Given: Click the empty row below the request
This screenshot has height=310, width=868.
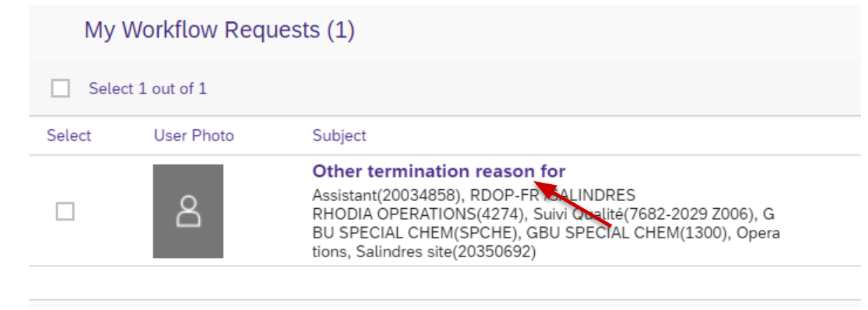Looking at the screenshot, I should [x=444, y=283].
